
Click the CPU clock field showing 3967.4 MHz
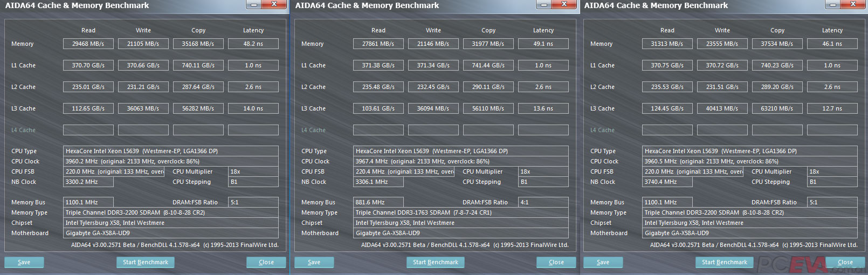[x=461, y=161]
